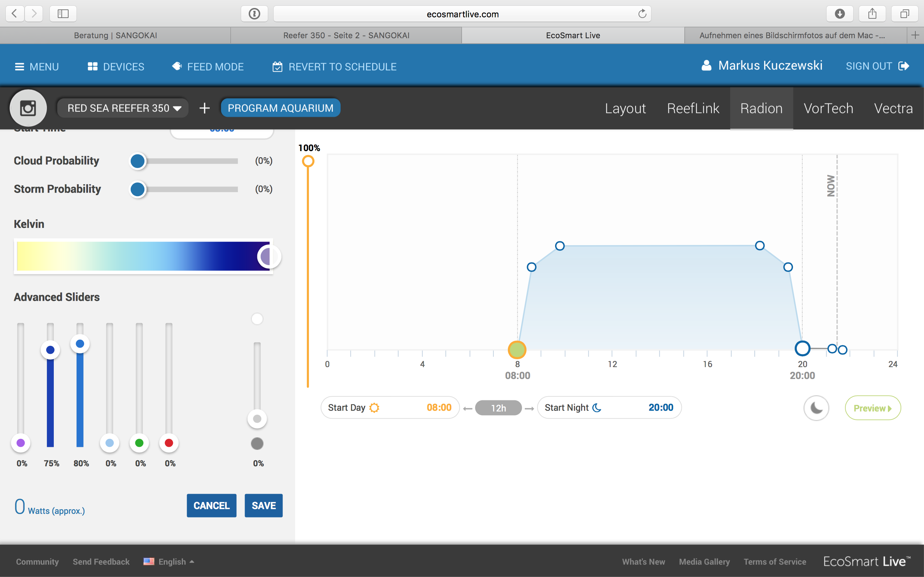
Task: Click Revert to Schedule
Action: pyautogui.click(x=335, y=66)
